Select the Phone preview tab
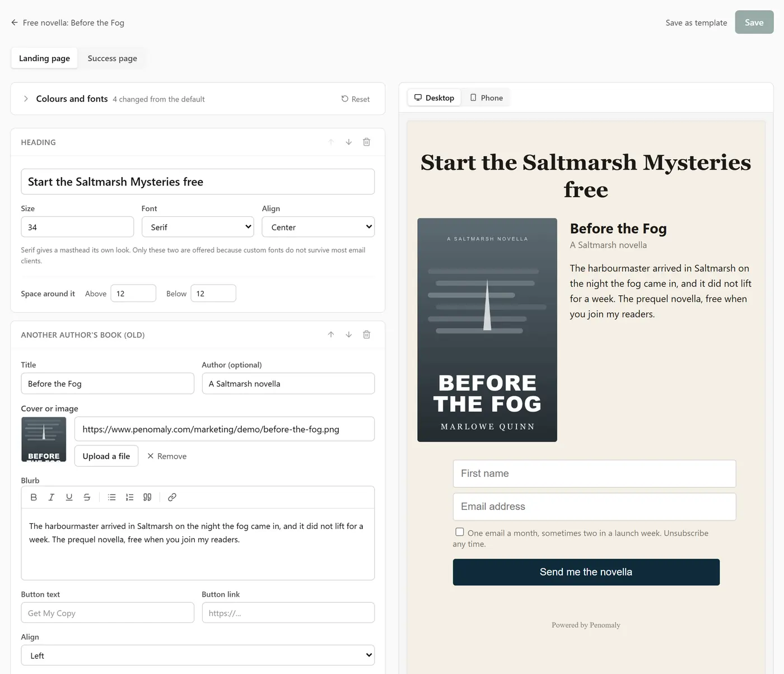Screen dimensions: 784x674 click(486, 97)
